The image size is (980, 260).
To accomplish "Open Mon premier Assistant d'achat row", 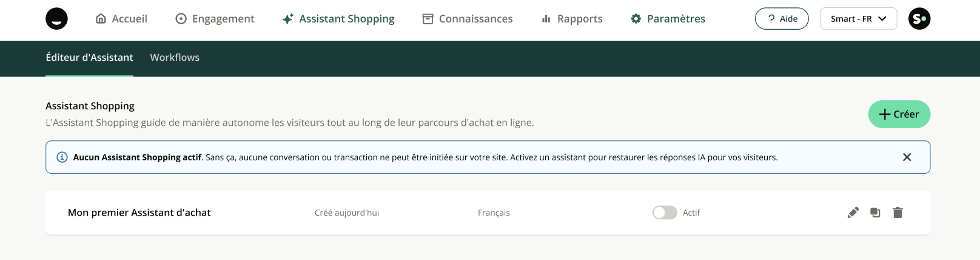I will point(139,213).
